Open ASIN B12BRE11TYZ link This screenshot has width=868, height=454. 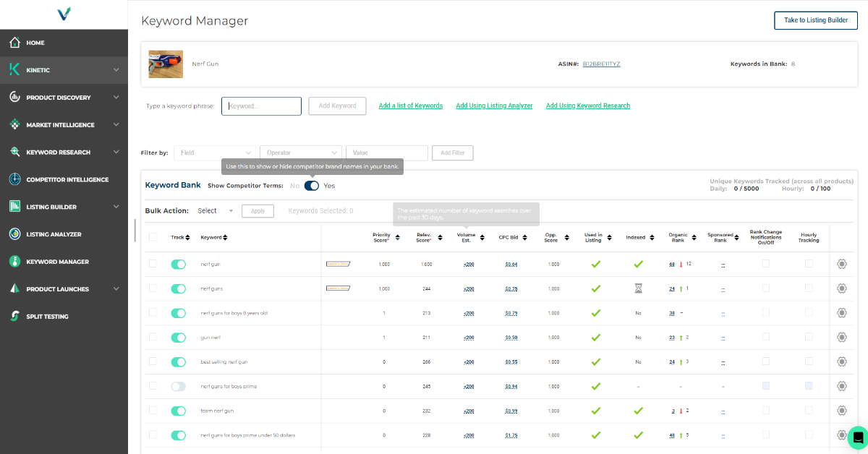[x=601, y=64]
